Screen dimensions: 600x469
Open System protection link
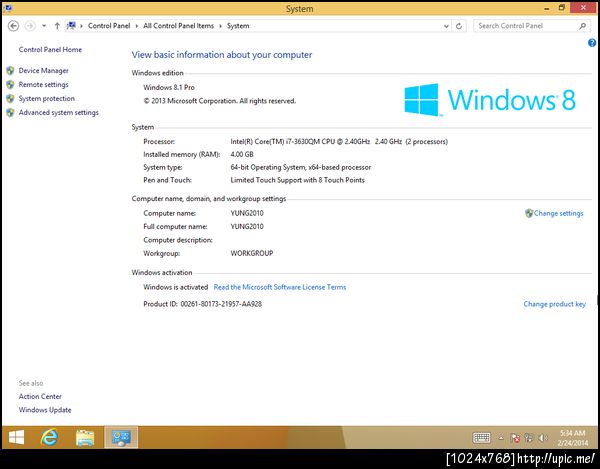coord(47,98)
